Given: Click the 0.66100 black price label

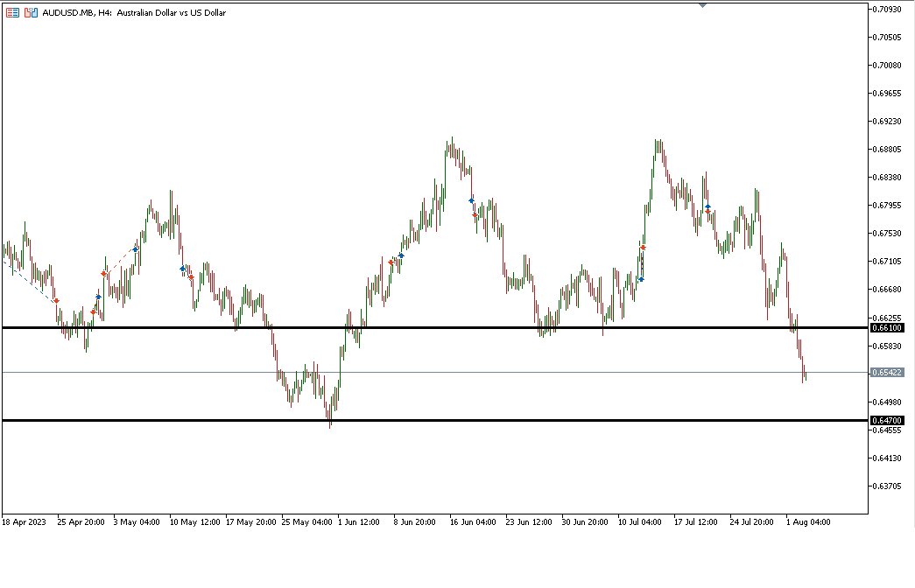Looking at the screenshot, I should tap(887, 328).
